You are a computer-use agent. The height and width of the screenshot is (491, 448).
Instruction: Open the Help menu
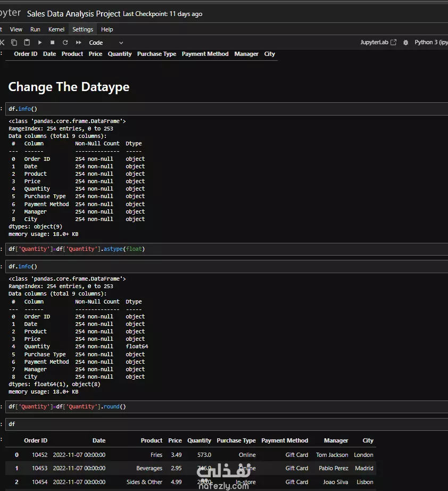tap(107, 29)
